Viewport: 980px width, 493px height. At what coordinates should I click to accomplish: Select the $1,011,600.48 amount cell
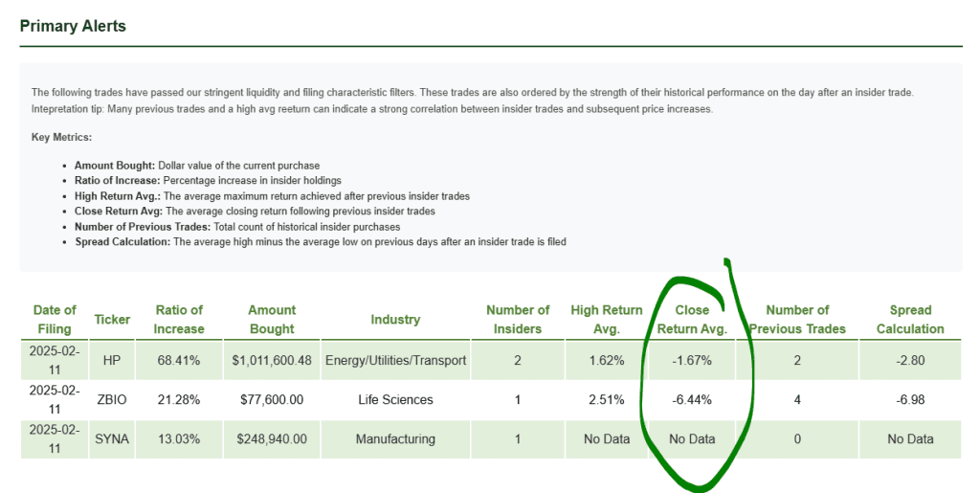[x=272, y=360]
